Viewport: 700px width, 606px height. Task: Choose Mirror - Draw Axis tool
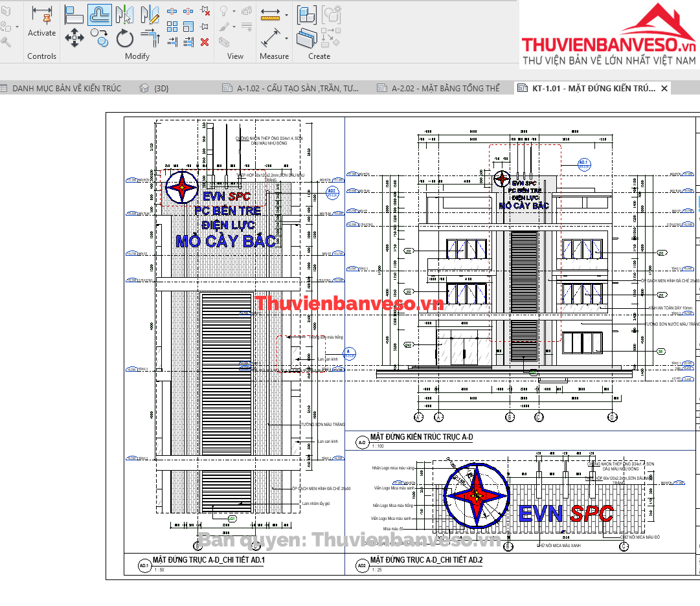click(150, 14)
